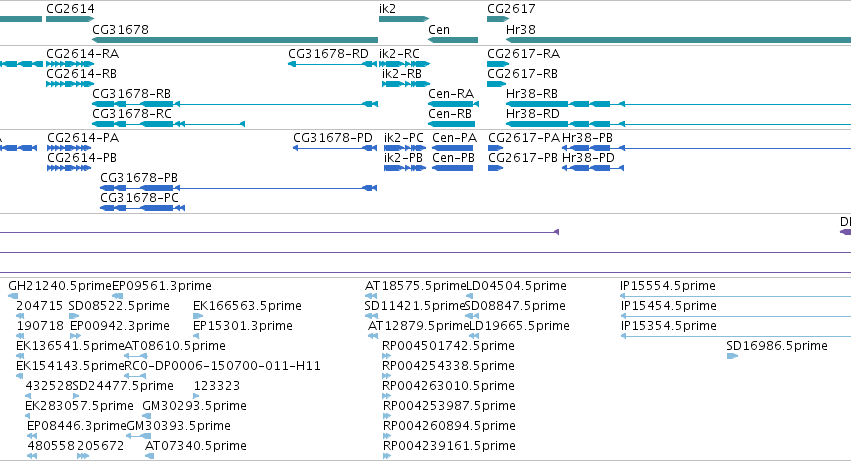851x461 pixels.
Task: Click transcript label ik2-RB
Action: point(402,74)
